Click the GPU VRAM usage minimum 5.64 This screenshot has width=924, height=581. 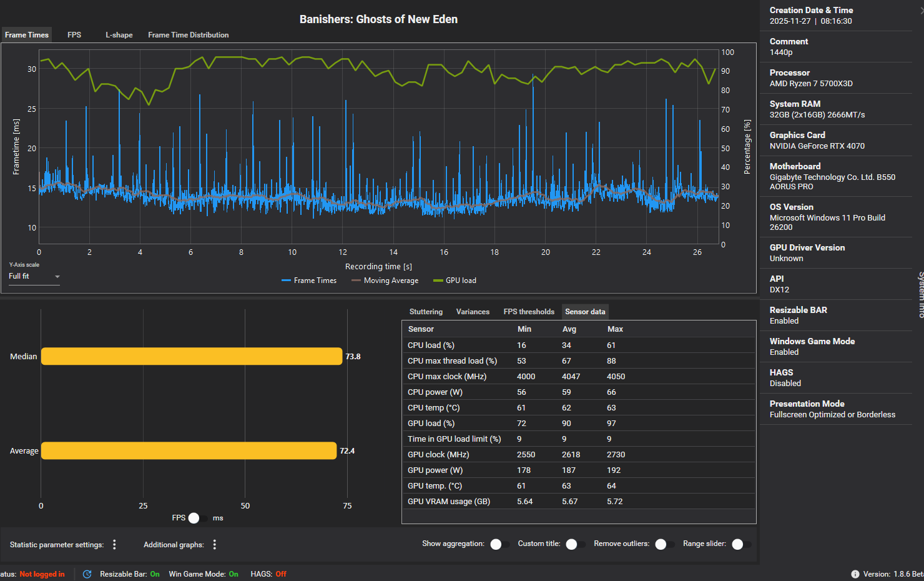click(525, 501)
